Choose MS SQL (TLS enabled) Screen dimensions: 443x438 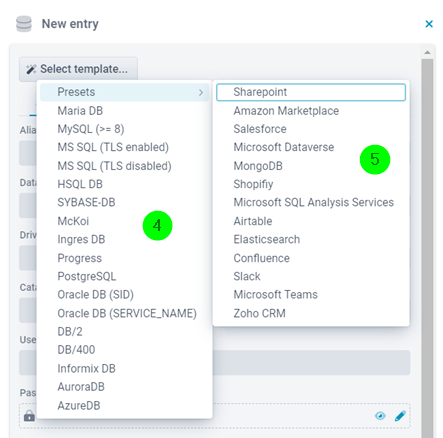(124, 147)
